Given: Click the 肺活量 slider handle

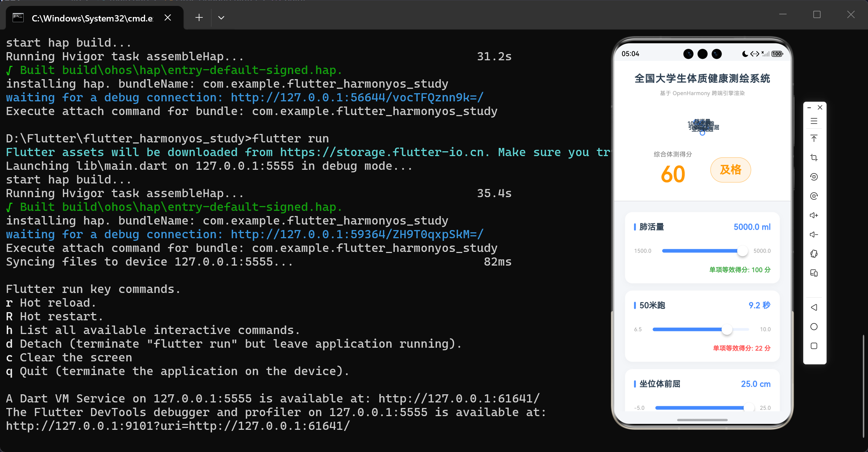Looking at the screenshot, I should (x=742, y=251).
